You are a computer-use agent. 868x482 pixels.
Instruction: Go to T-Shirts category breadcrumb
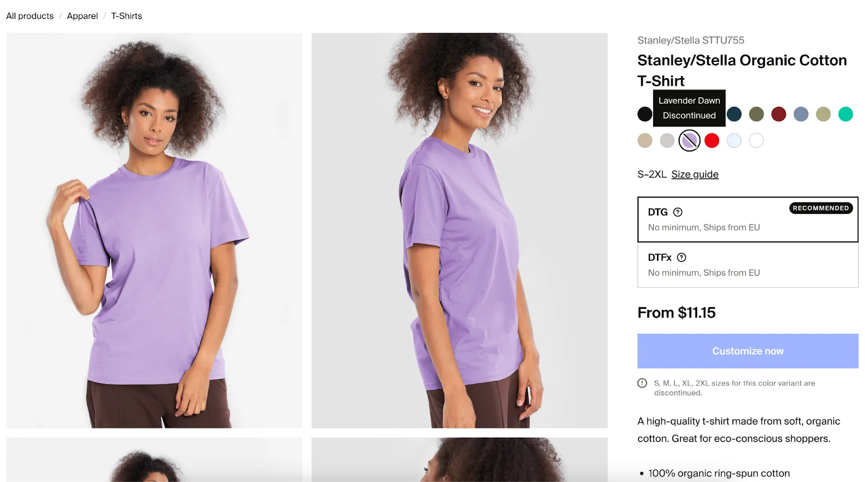tap(126, 16)
